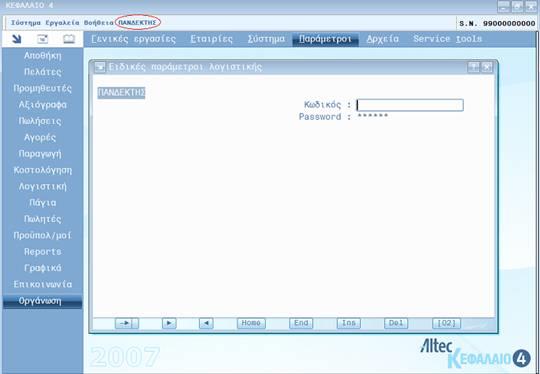The image size is (540, 374).
Task: Open Αγορές module in sidebar
Action: tap(40, 137)
